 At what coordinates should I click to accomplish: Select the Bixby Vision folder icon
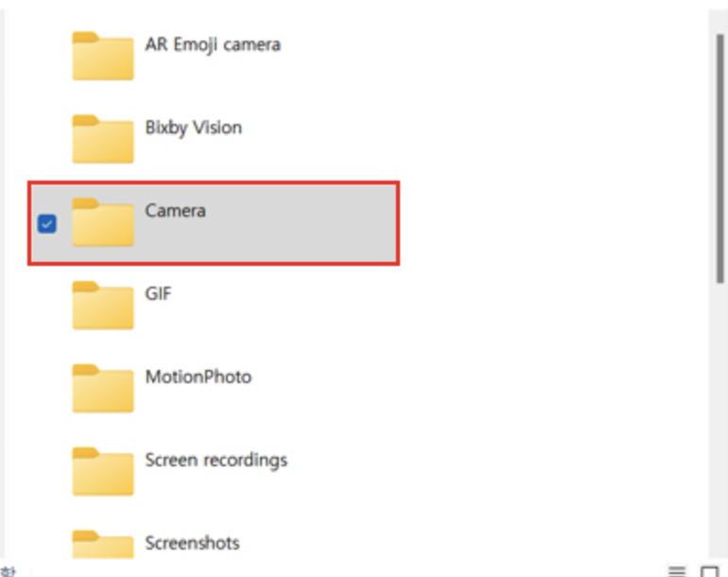[103, 139]
